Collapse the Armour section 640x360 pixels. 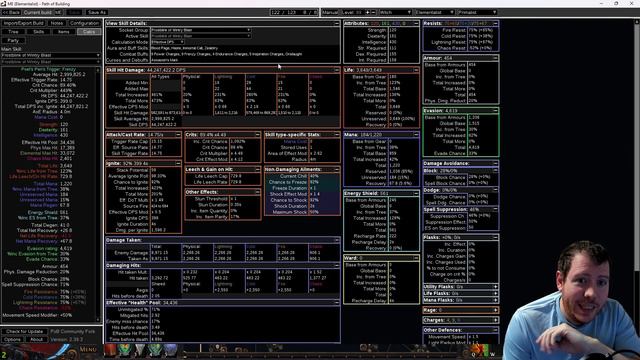495,58
